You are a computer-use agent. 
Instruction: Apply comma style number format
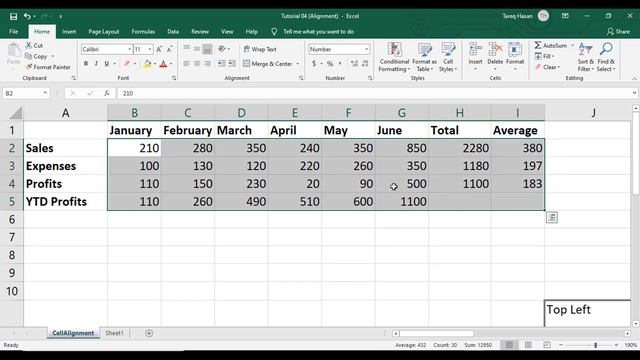coord(340,64)
